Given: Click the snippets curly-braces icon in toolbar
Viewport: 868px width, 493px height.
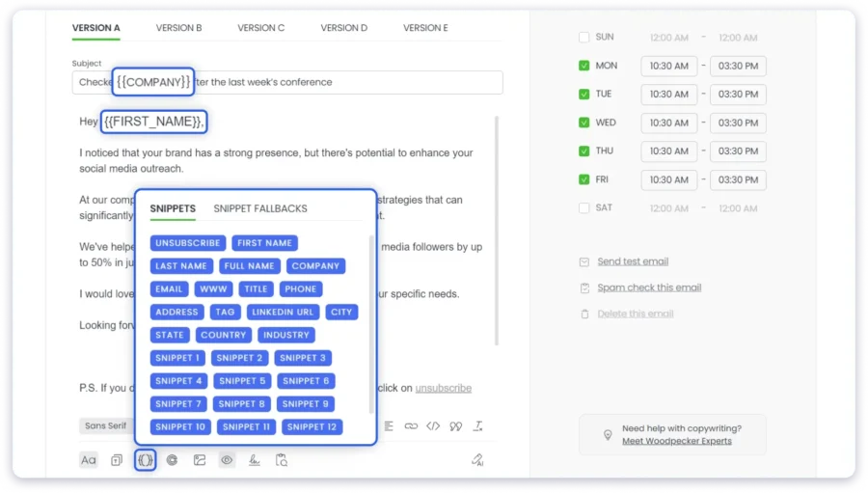Looking at the screenshot, I should click(x=145, y=460).
